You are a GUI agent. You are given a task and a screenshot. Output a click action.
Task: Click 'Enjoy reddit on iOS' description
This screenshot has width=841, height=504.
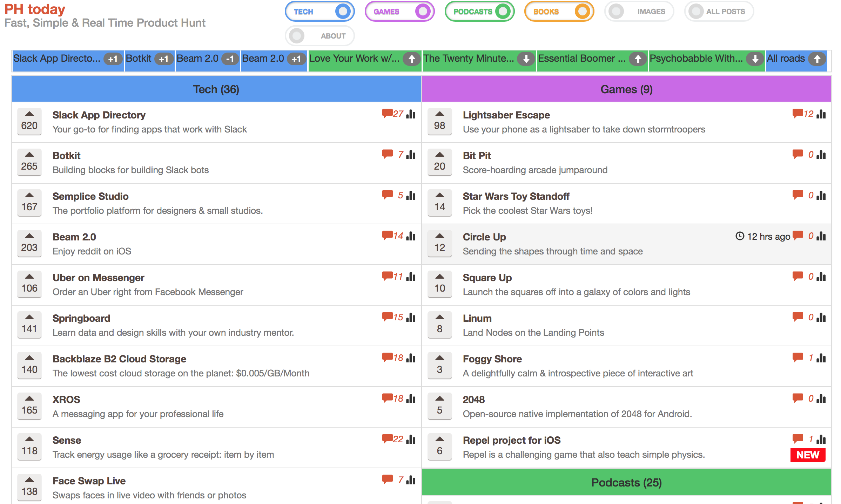(x=92, y=251)
